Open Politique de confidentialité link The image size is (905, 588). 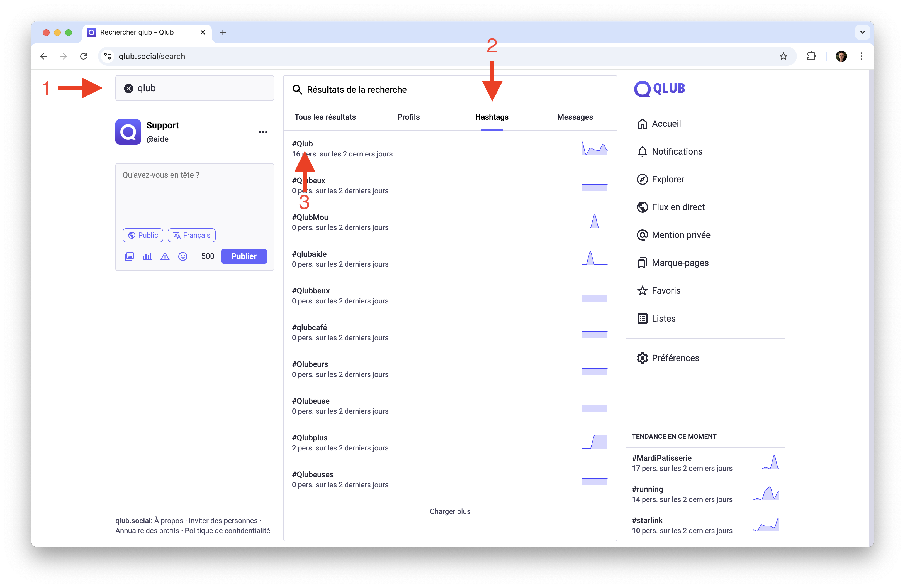227,531
